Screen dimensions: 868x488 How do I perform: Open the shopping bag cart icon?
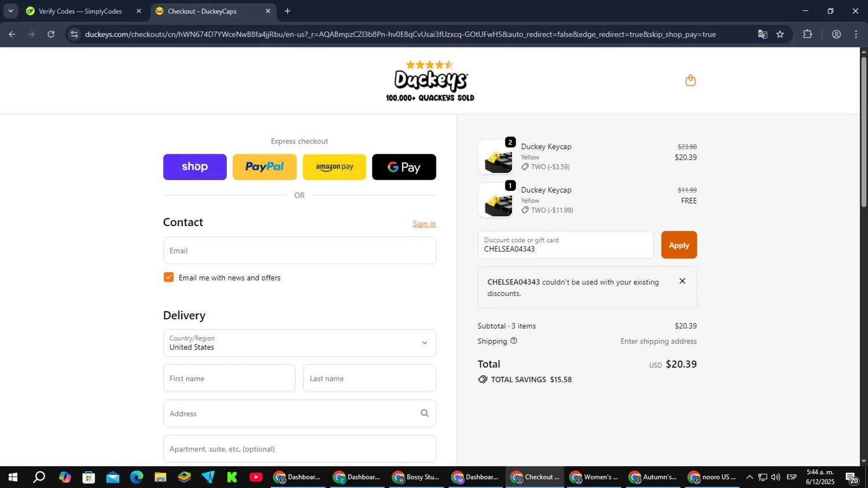pos(690,80)
